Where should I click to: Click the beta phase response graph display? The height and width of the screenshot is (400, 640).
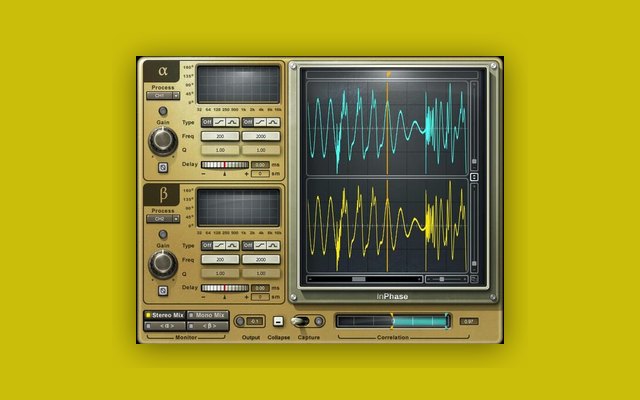(238, 207)
